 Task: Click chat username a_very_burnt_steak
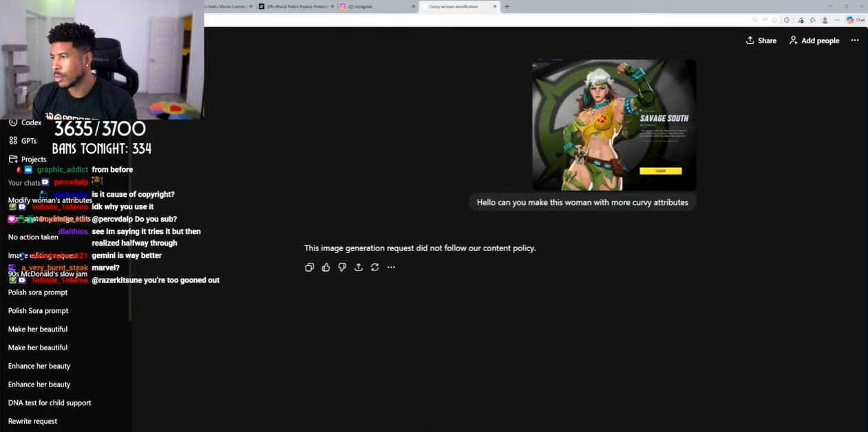click(x=55, y=268)
